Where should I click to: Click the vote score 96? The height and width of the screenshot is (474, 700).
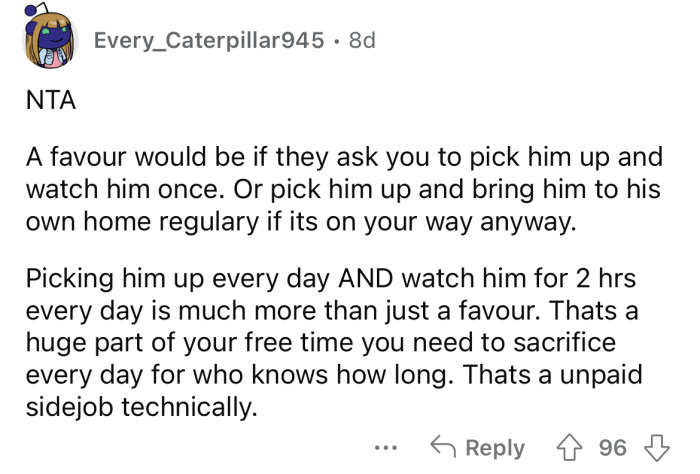pos(611,449)
